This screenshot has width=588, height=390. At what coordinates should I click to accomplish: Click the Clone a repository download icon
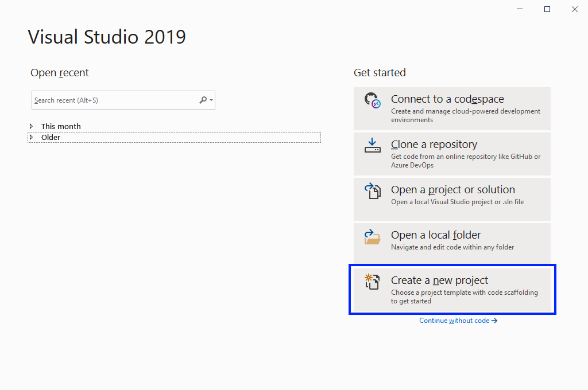(x=373, y=146)
